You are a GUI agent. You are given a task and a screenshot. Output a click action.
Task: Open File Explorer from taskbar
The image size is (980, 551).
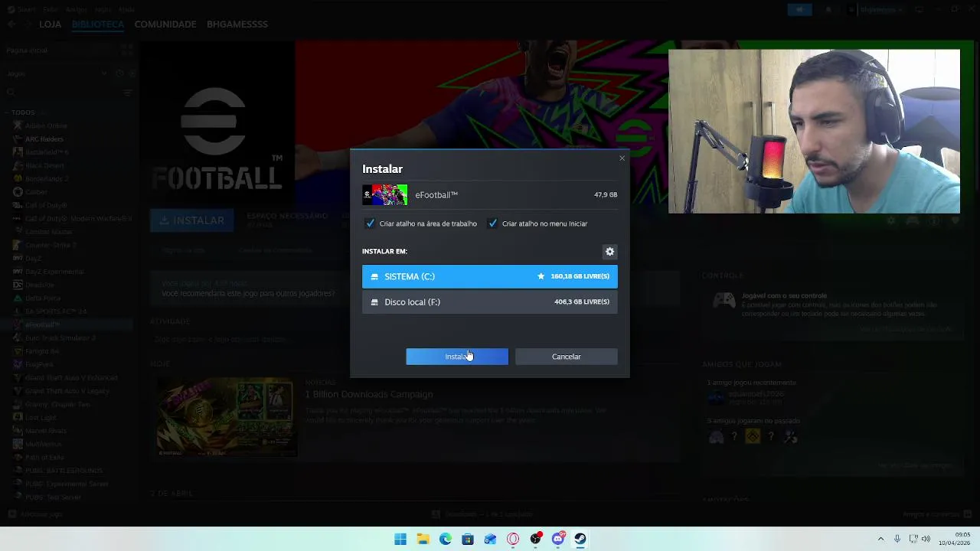tap(423, 540)
